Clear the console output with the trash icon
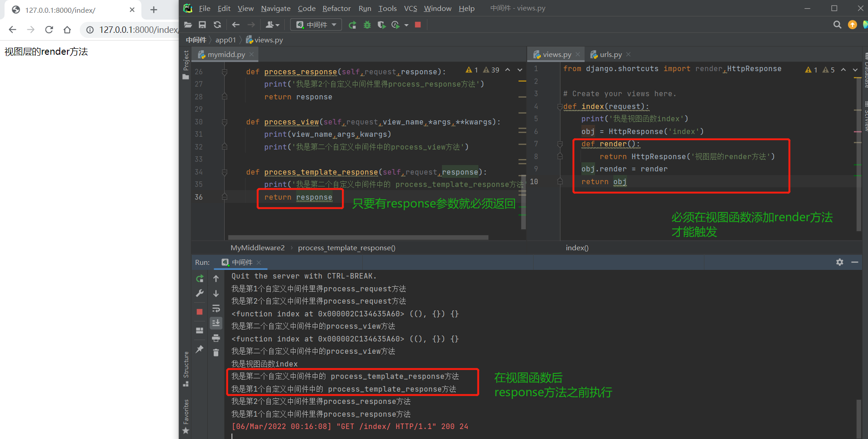The width and height of the screenshot is (868, 439). click(x=216, y=352)
